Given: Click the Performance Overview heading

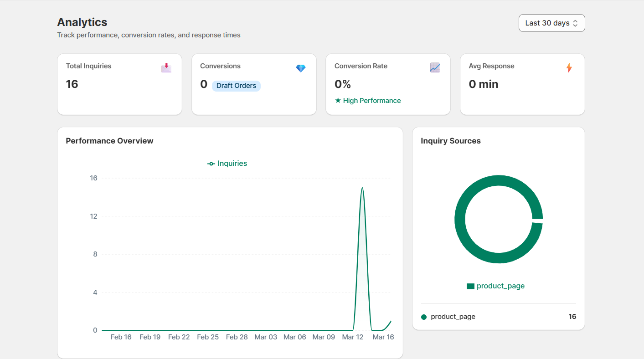Looking at the screenshot, I should (109, 141).
